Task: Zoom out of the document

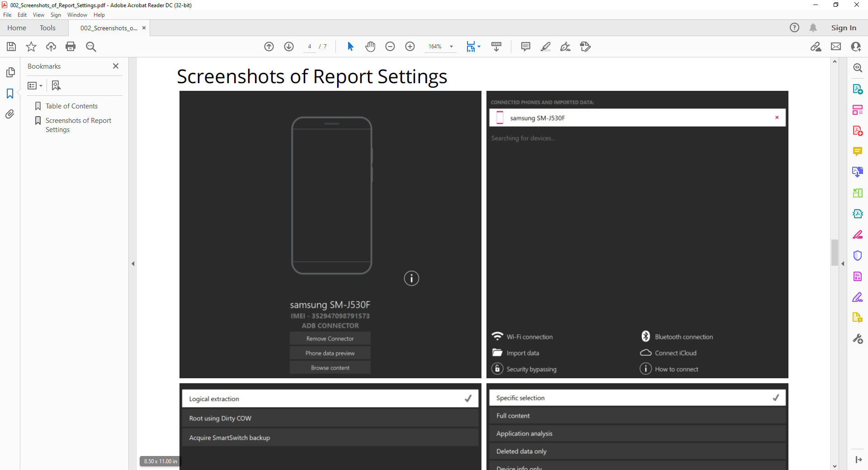Action: pyautogui.click(x=390, y=47)
